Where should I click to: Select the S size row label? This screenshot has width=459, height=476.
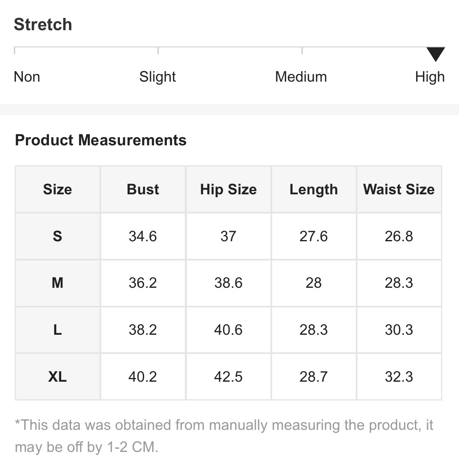point(58,236)
